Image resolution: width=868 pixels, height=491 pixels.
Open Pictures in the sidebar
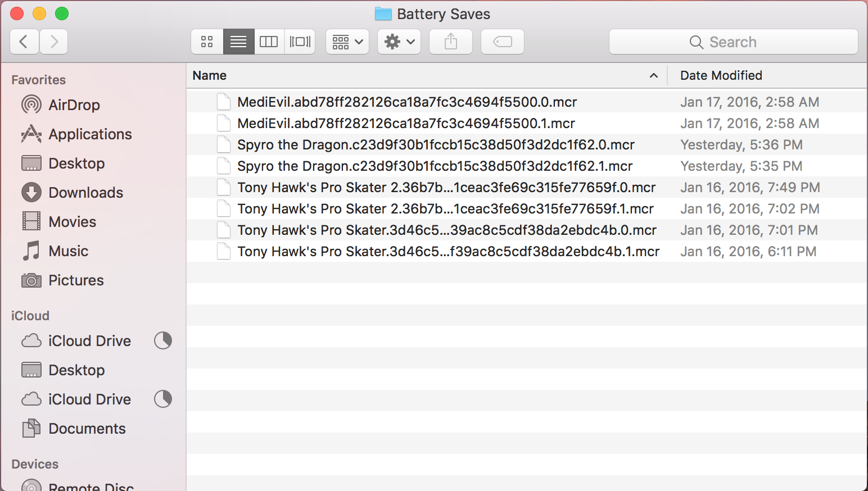click(93, 280)
